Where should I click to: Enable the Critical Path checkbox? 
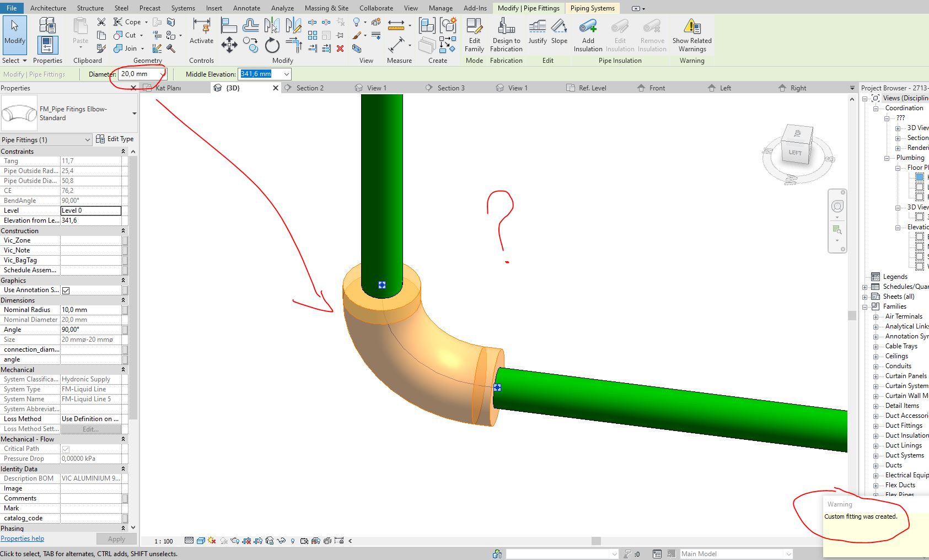click(x=66, y=448)
